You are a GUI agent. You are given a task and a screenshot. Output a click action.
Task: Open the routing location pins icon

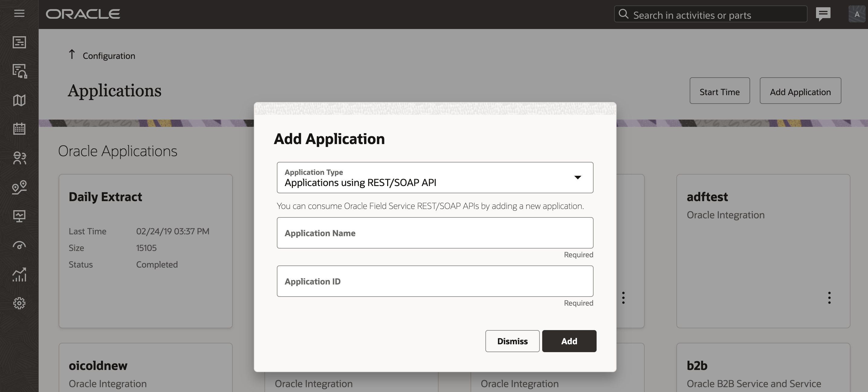tap(19, 187)
